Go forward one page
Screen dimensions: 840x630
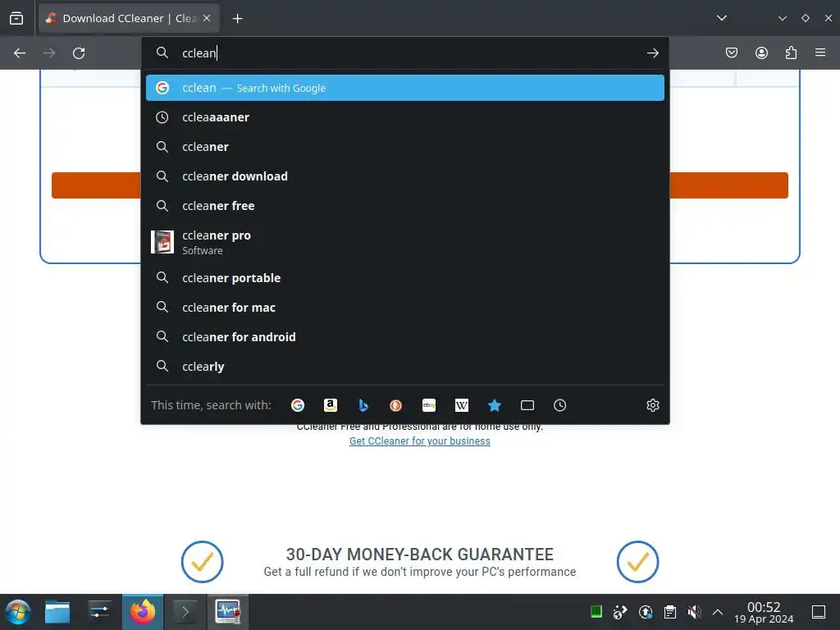(x=49, y=53)
